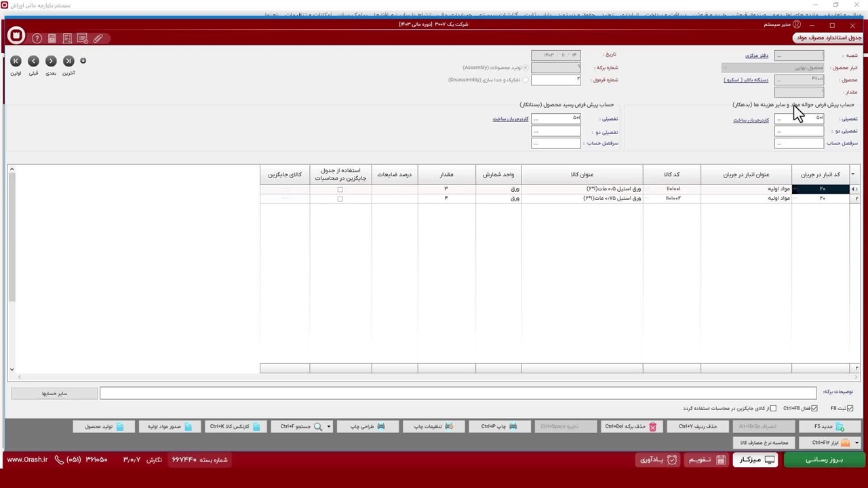Viewport: 868px width, 488px height.
Task: Expand the ابزار Ctrl+F12 dropdown arrow
Action: tap(856, 443)
